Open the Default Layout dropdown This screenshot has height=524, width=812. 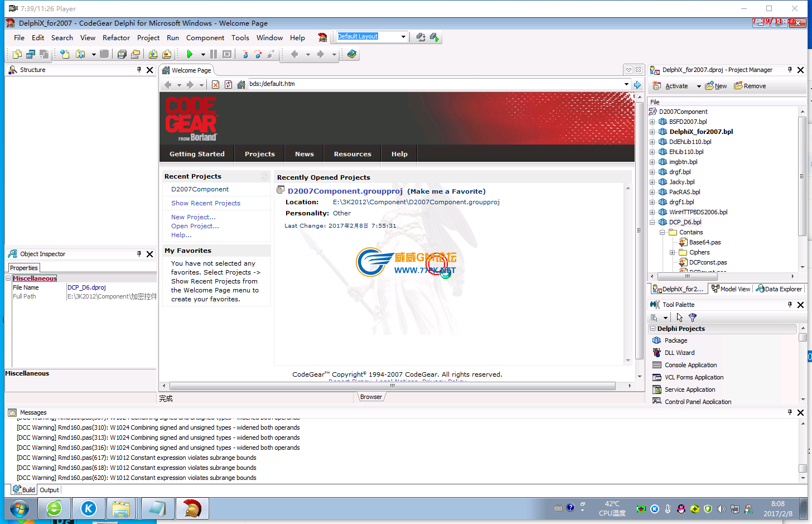[x=403, y=37]
